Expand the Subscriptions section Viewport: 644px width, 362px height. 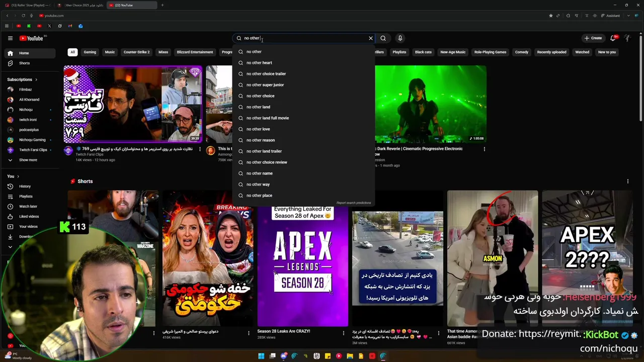click(22, 79)
